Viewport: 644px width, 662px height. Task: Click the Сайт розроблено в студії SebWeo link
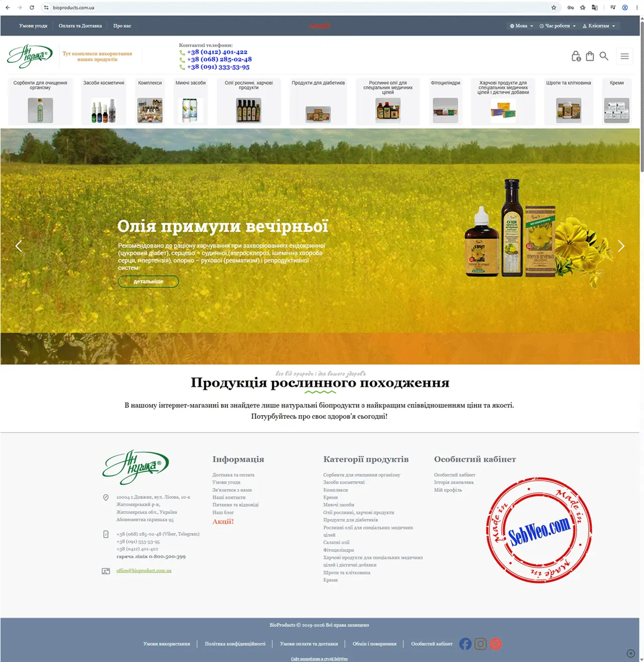pyautogui.click(x=319, y=659)
